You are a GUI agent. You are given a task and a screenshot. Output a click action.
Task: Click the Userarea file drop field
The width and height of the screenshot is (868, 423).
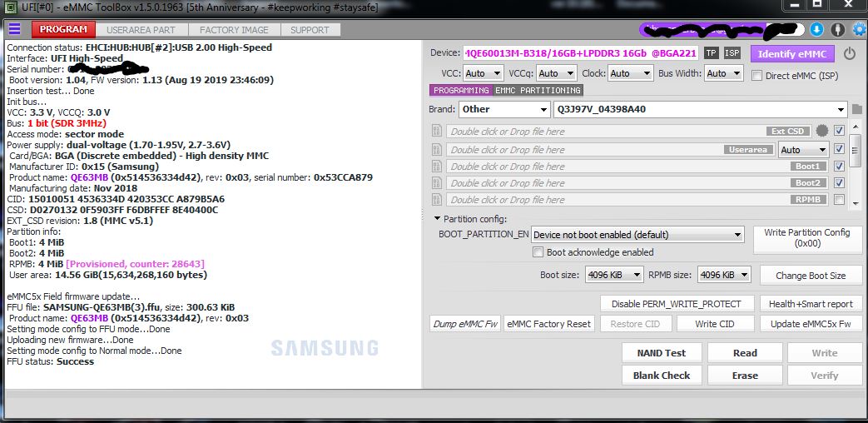tap(611, 150)
